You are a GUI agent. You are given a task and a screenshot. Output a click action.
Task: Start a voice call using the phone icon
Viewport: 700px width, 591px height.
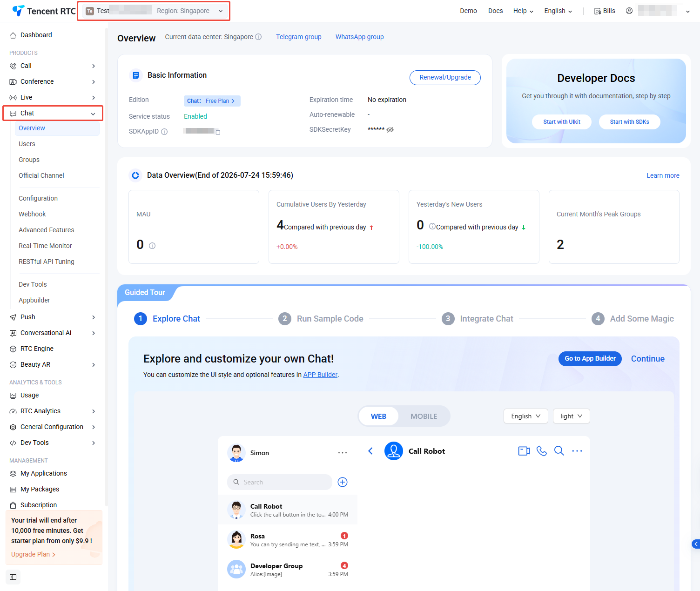click(542, 451)
